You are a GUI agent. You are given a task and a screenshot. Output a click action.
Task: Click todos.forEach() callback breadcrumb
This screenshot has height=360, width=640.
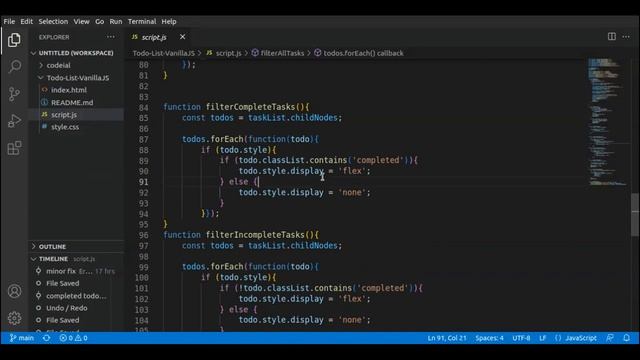click(363, 53)
